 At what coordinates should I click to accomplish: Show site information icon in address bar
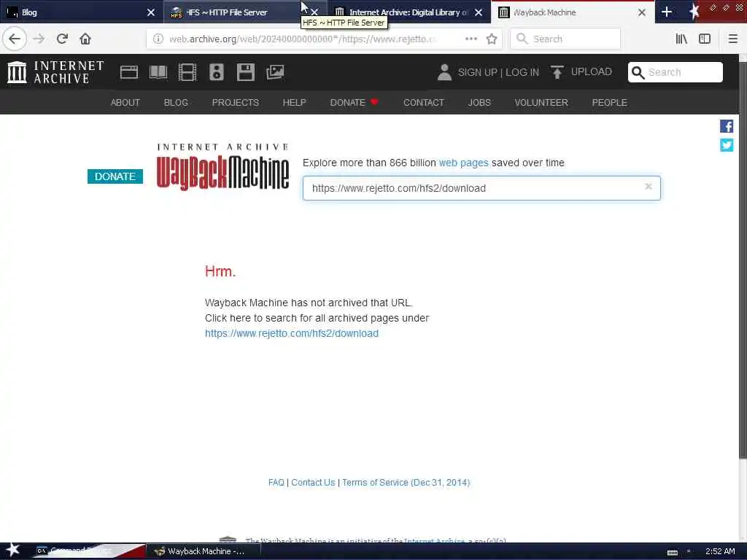pos(158,39)
